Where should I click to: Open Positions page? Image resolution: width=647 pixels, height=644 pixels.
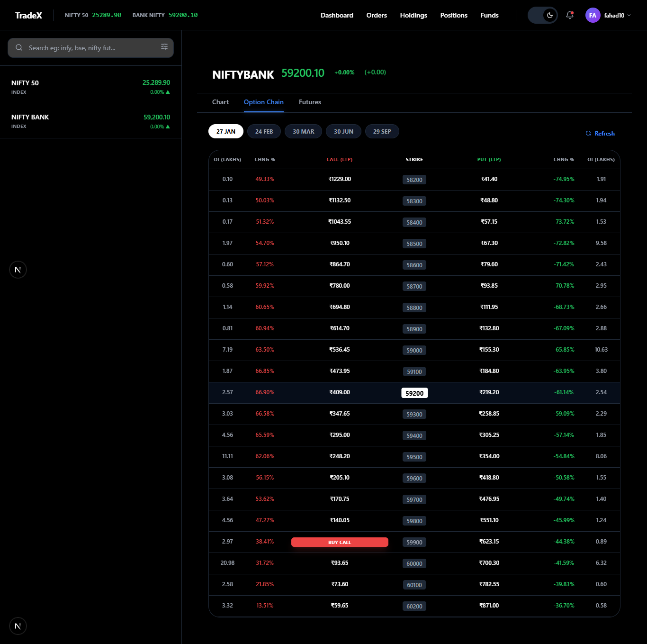[x=454, y=15]
